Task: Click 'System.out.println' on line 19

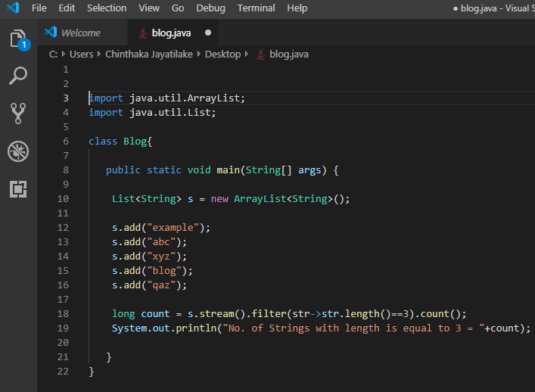Action: click(164, 328)
